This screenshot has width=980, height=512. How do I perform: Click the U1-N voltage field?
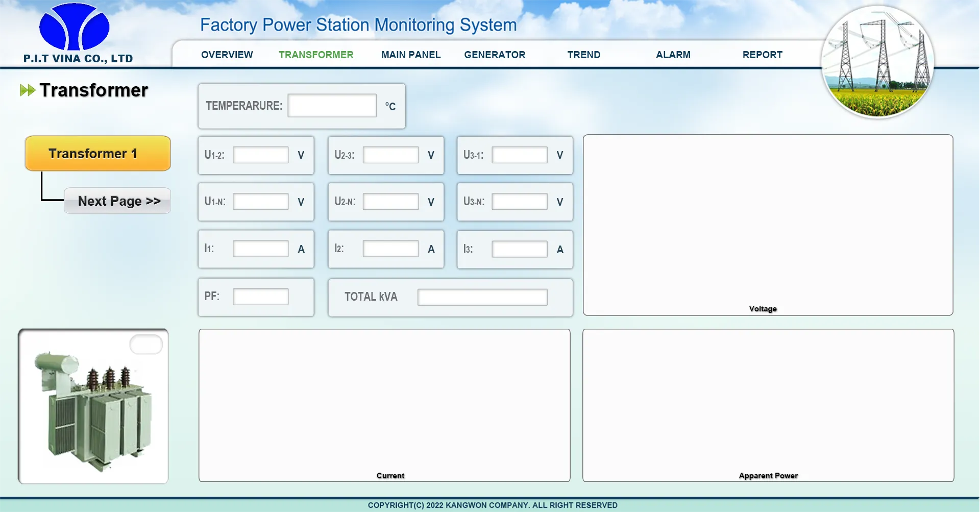pos(261,202)
